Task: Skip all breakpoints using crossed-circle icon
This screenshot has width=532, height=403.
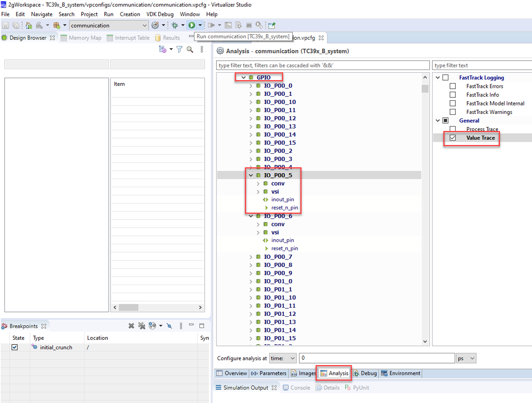Action: pos(169,325)
